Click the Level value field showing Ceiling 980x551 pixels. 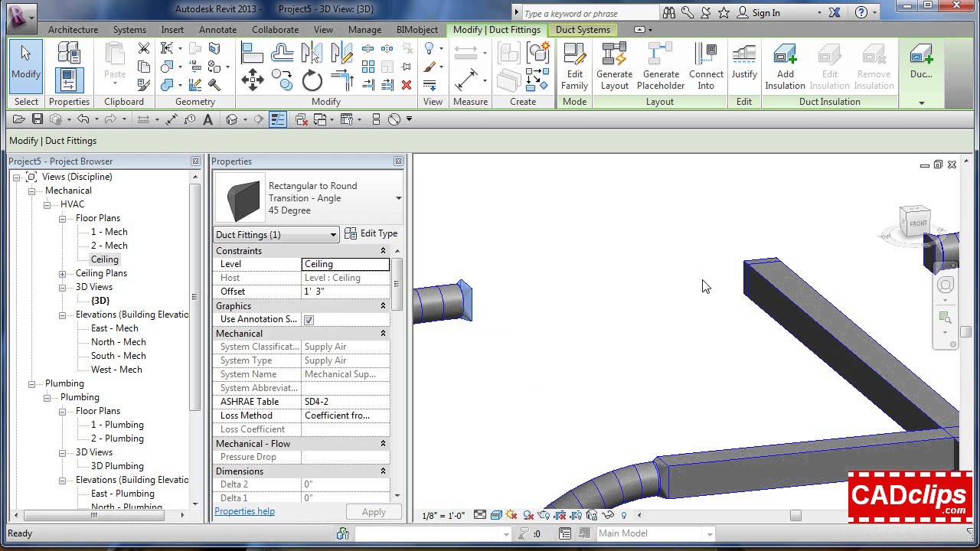point(345,264)
